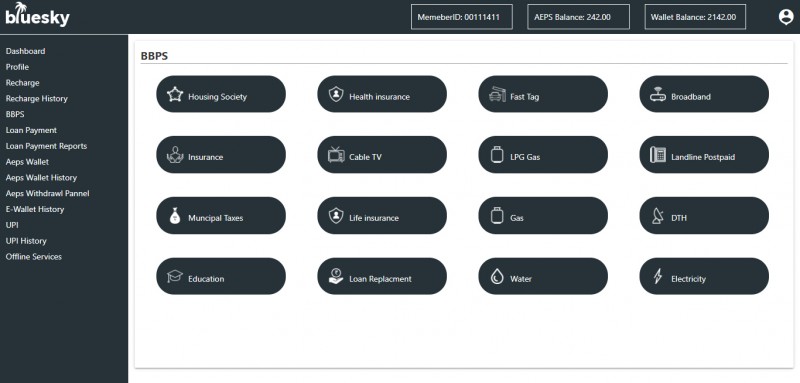Click the Loan Replacment button label
Screen dimensions: 800x383
coord(380,278)
